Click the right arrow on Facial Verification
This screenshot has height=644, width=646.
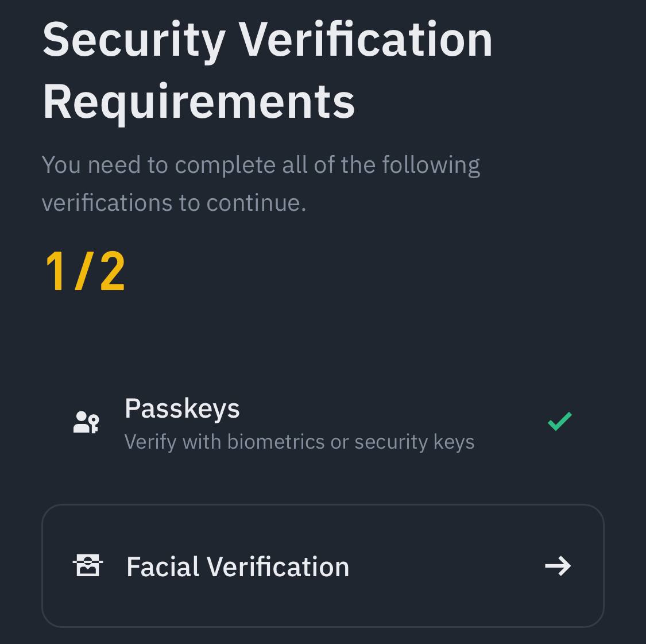[x=558, y=566]
